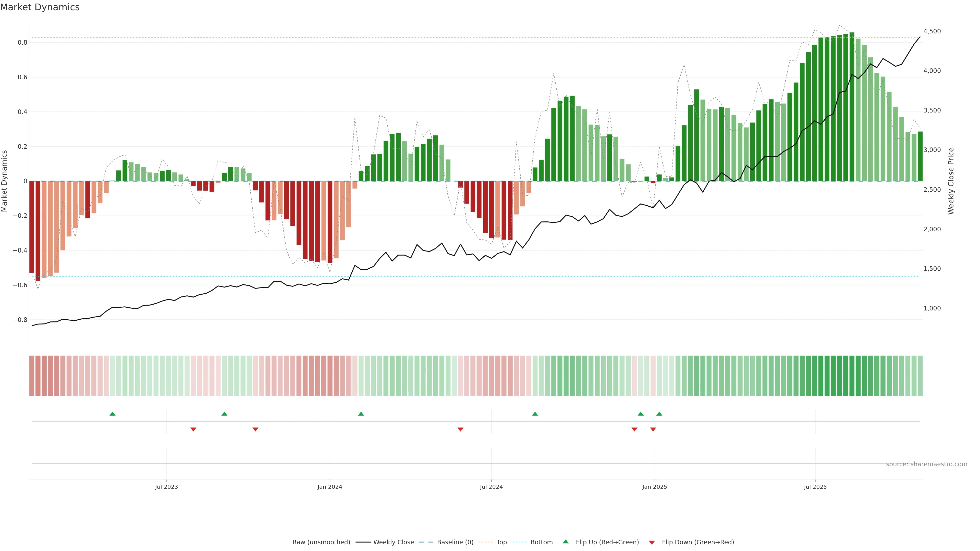Click the first green flip-up marker before Jul 2023

(112, 414)
